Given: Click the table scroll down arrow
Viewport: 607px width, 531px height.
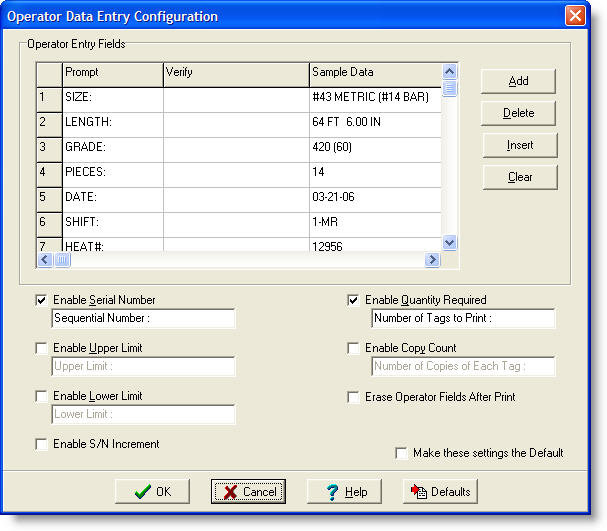Looking at the screenshot, I should click(449, 243).
